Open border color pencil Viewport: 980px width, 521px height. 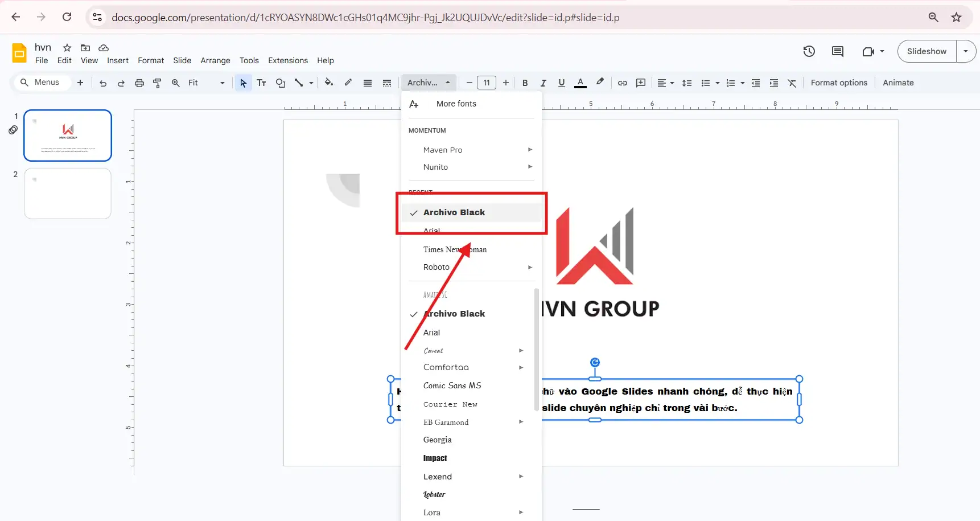coord(348,83)
